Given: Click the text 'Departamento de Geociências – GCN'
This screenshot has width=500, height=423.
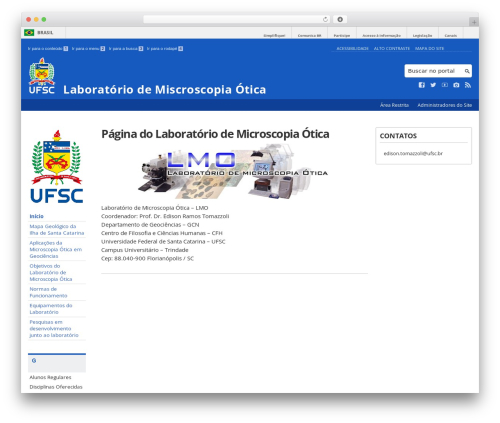Looking at the screenshot, I should 150,225.
